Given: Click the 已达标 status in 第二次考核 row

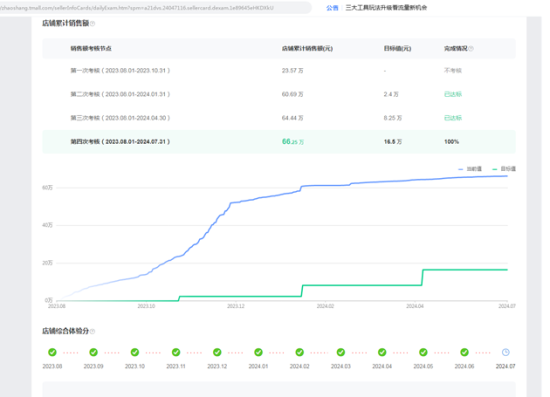Looking at the screenshot, I should pos(453,94).
